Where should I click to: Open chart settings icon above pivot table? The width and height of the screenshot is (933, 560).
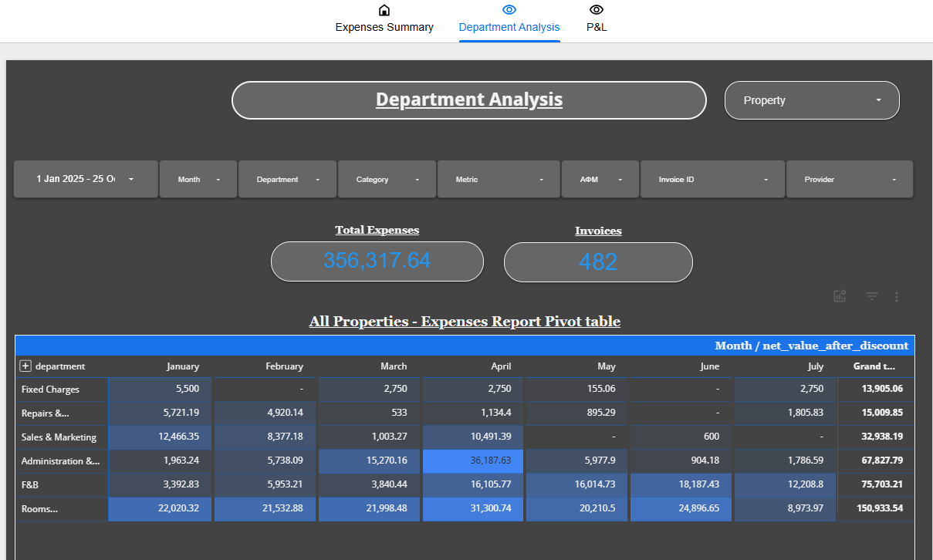pos(840,296)
